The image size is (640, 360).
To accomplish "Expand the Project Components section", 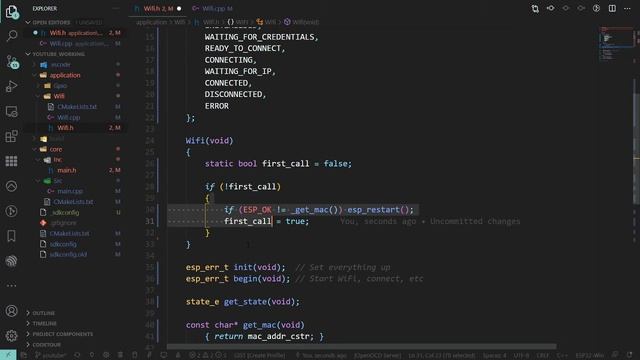I will pos(62,334).
